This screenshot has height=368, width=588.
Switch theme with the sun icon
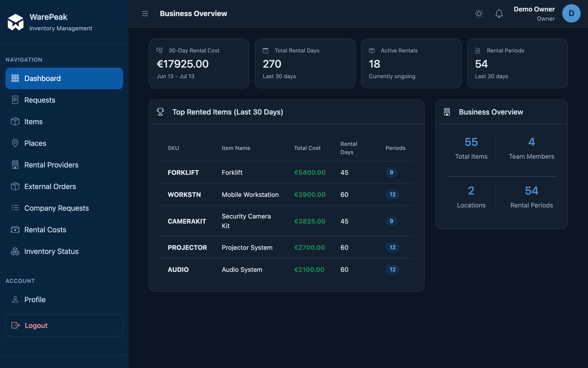(479, 14)
